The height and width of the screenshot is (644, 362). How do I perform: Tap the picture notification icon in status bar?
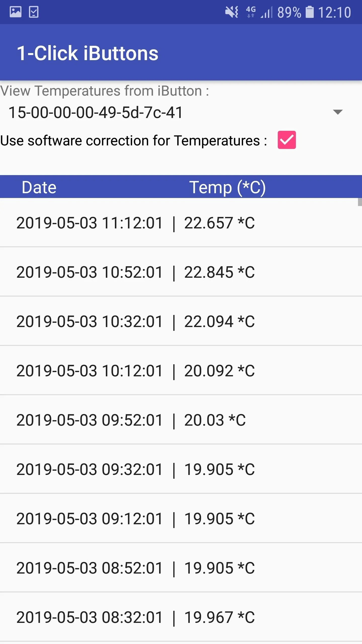pos(16,12)
